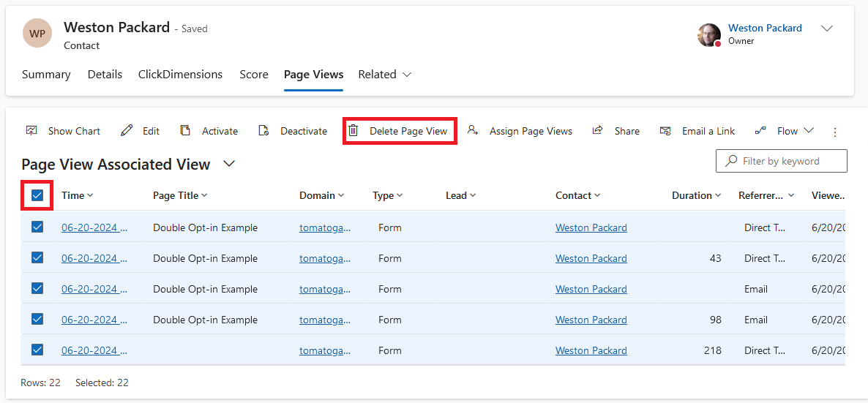Click the Page Title cell in the duration 43 row
Viewport: 868px width, 403px height.
point(206,258)
